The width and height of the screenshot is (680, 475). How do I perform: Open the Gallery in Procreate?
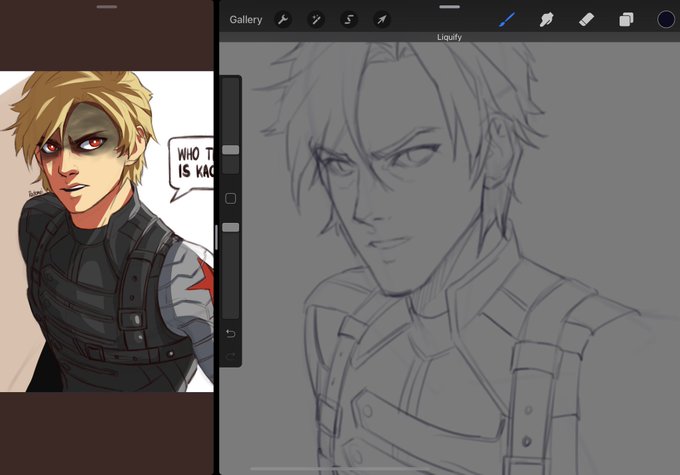[245, 20]
